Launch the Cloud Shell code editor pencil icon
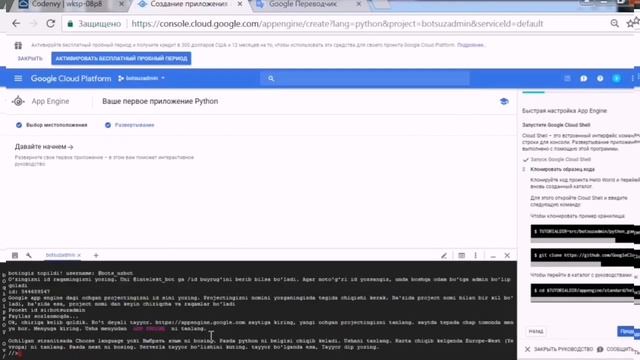Image resolution: width=640 pixels, height=360 pixels. 444,256
